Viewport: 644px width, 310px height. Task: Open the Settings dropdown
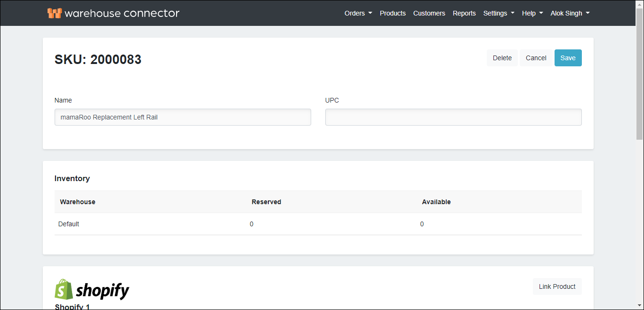coord(499,13)
